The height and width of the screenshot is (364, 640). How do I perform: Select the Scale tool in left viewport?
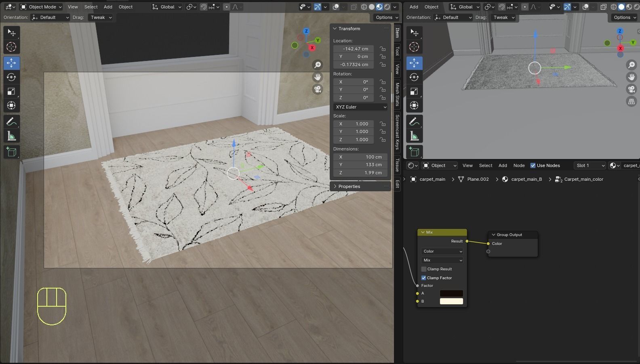pos(11,91)
